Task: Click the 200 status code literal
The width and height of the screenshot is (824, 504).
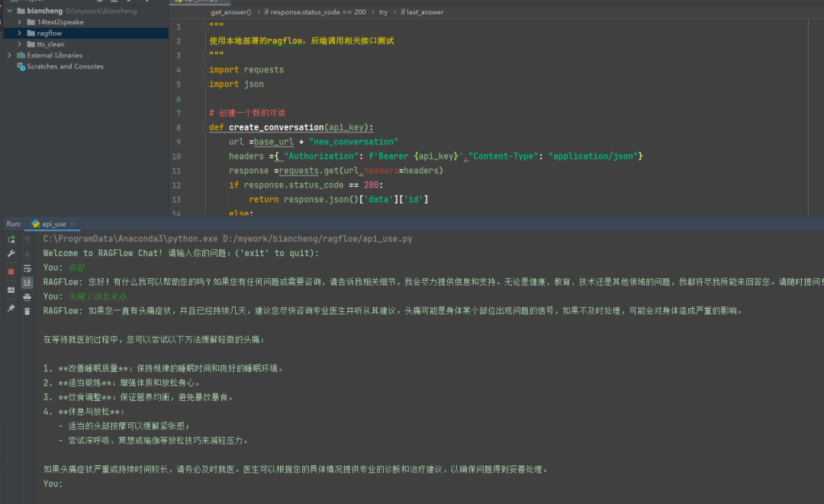Action: coord(371,185)
